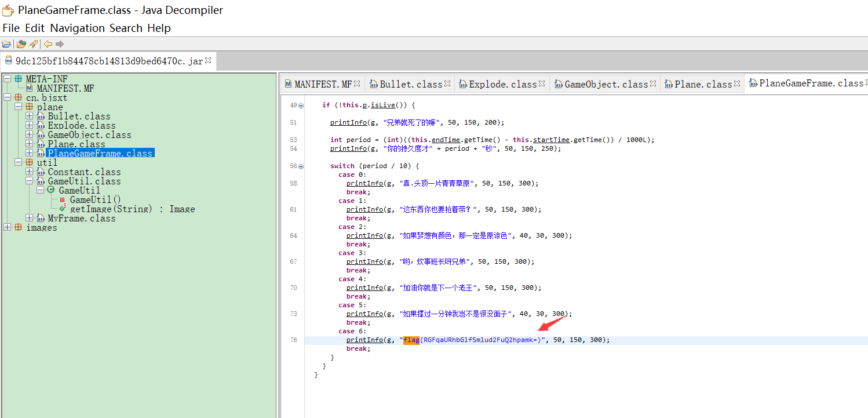Screen dimensions: 868x418
Task: Click the Open All Recent Files toolbar icon
Action: (21, 44)
